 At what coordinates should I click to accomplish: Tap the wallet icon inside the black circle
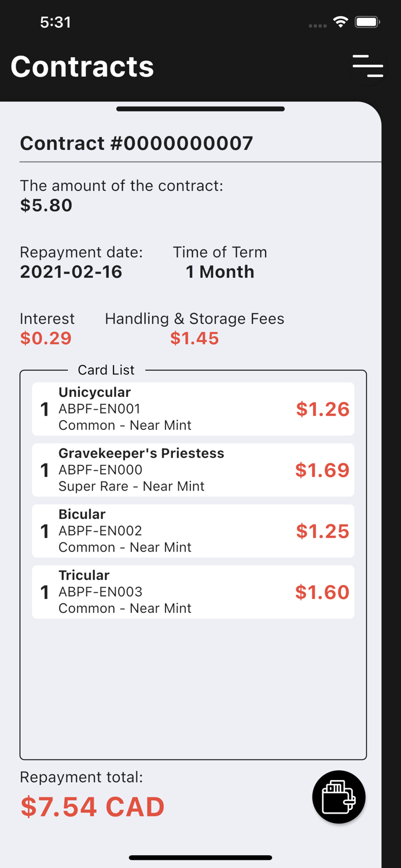(x=339, y=797)
